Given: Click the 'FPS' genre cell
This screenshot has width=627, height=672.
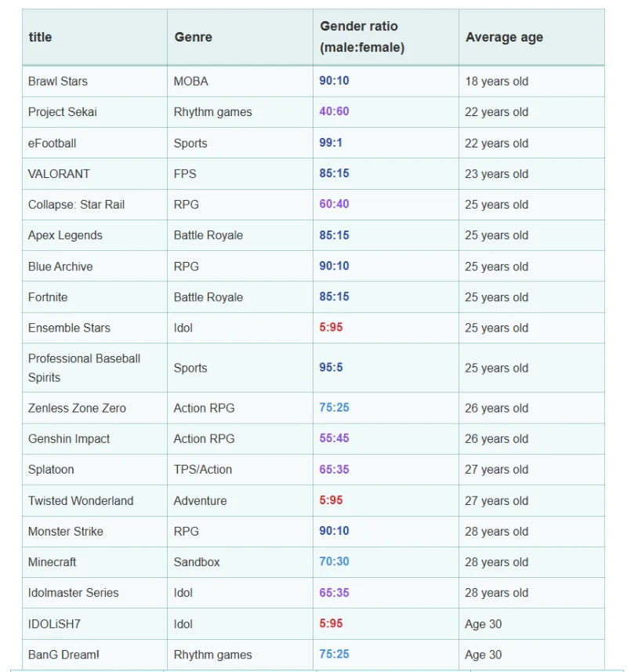Looking at the screenshot, I should tap(241, 174).
